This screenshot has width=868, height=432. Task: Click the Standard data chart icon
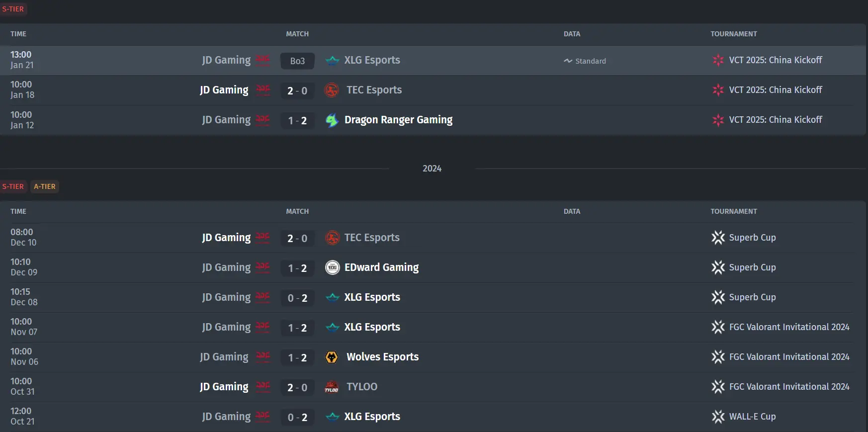coord(568,61)
